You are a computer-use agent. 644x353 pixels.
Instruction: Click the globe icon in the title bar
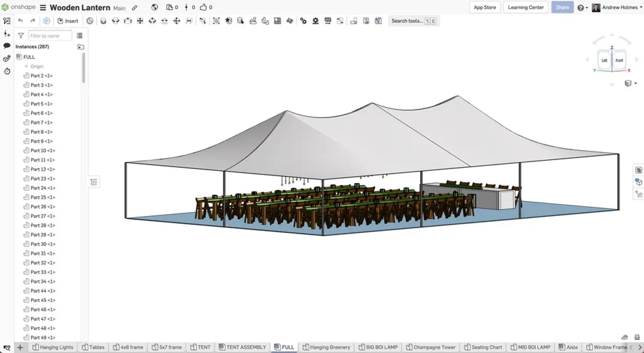(x=155, y=7)
